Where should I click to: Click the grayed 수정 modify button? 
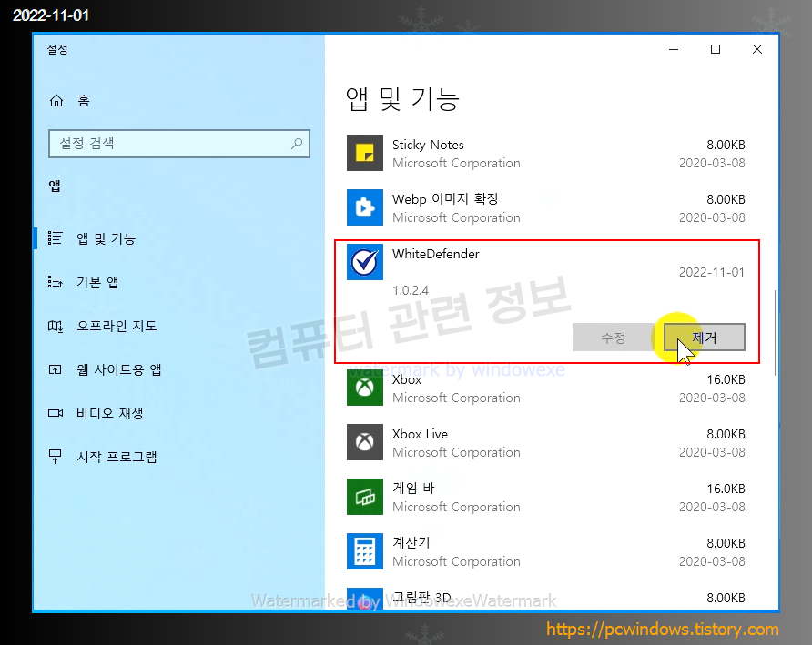point(614,338)
